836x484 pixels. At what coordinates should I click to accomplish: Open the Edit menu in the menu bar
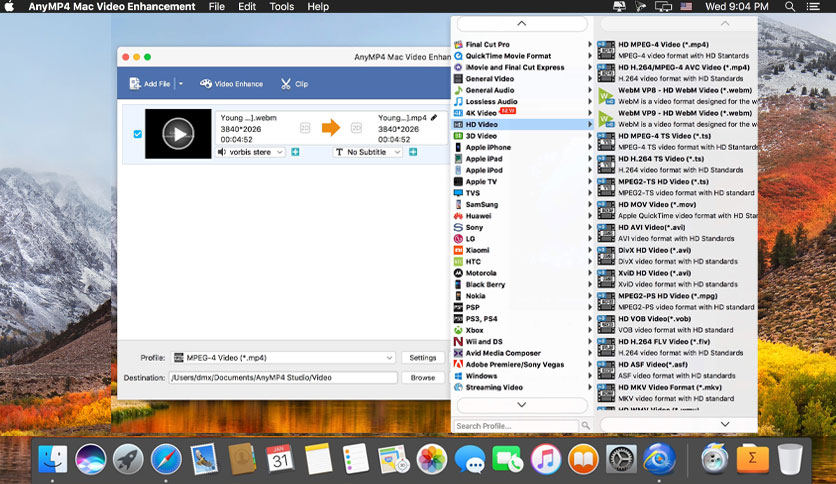(247, 6)
